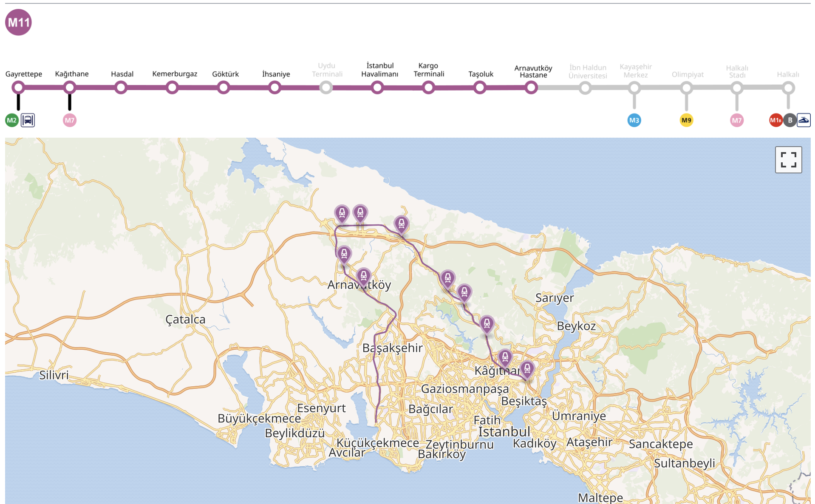The width and height of the screenshot is (815, 504).
Task: Select the Arnavutköy Hastane station node
Action: pos(531,88)
